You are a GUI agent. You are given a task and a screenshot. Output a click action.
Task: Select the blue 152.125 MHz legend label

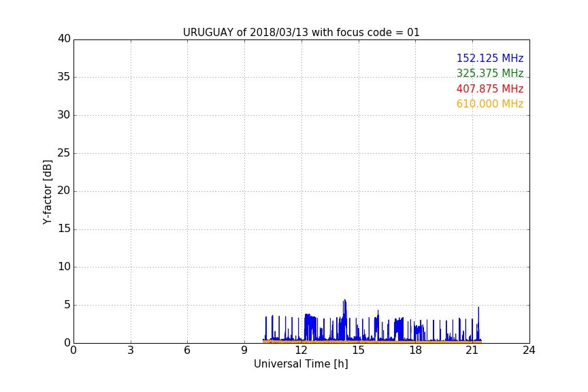[490, 58]
